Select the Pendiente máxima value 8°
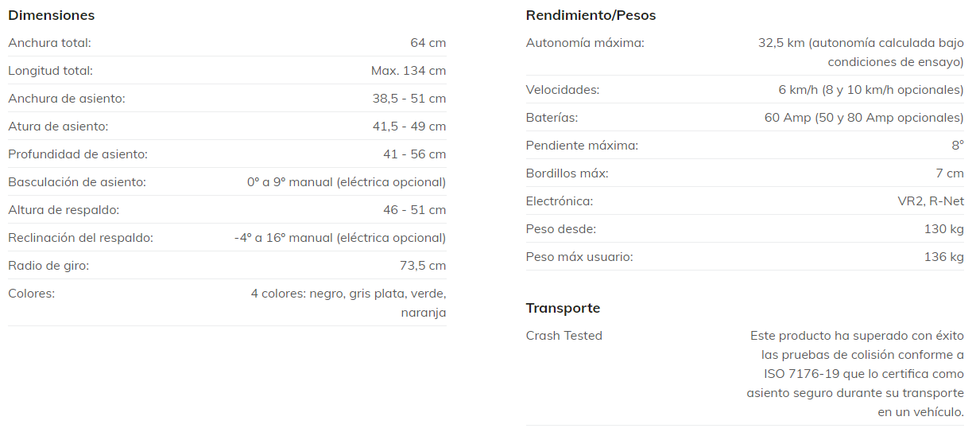 point(957,145)
